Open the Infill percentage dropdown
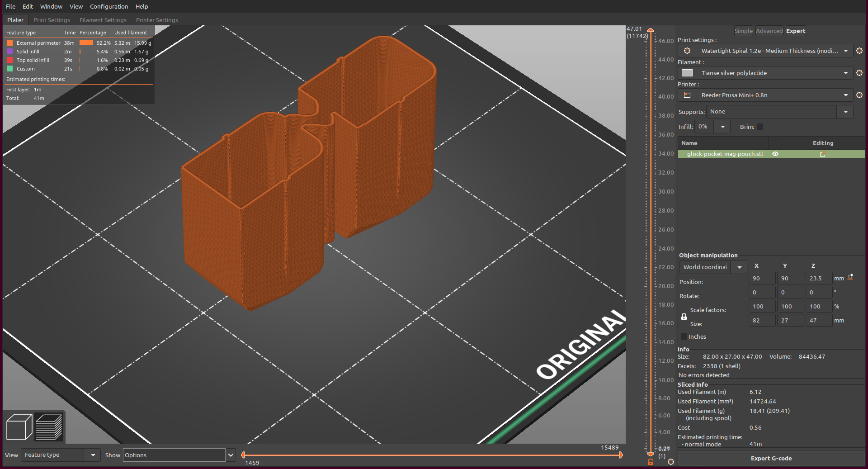This screenshot has height=469, width=868. pyautogui.click(x=722, y=127)
